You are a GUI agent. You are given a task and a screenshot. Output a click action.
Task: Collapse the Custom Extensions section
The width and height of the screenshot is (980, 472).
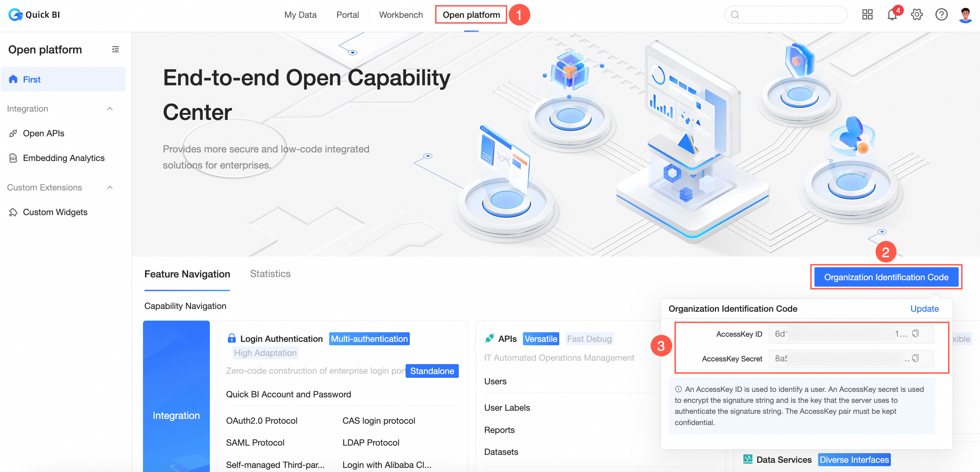point(110,187)
